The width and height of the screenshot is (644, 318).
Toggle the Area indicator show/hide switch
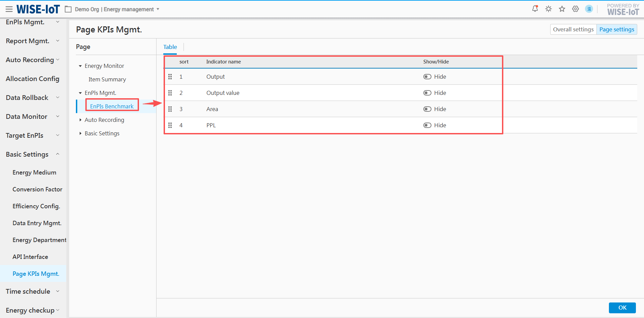click(427, 109)
